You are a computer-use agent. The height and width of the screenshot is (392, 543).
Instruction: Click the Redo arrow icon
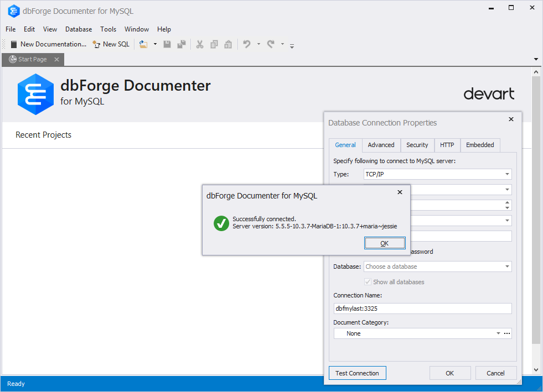pos(271,44)
